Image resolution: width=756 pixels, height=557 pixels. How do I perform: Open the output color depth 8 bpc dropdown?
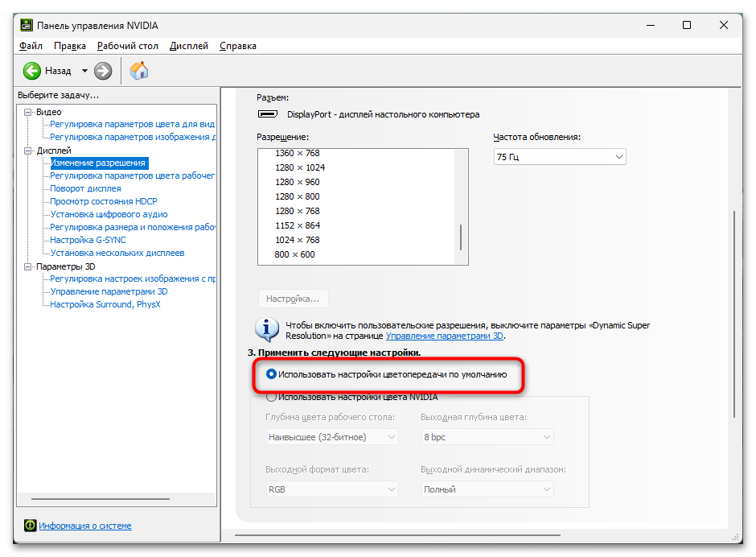487,437
